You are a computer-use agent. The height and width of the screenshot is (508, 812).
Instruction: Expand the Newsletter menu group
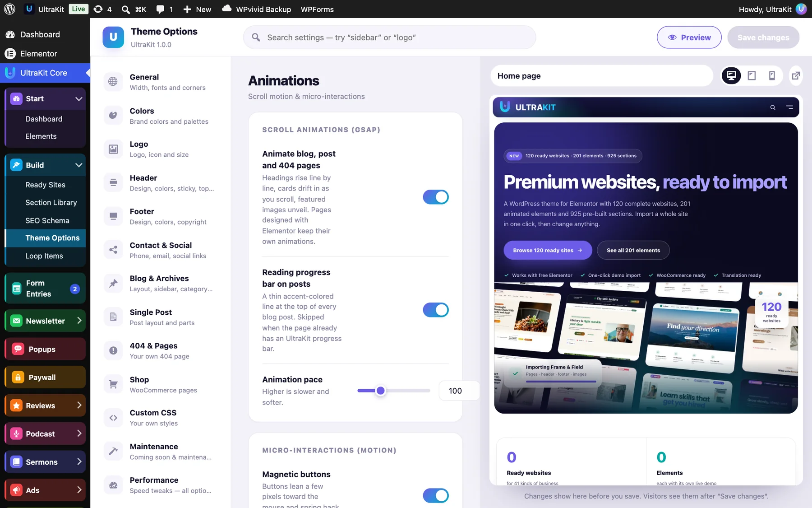[x=79, y=321]
